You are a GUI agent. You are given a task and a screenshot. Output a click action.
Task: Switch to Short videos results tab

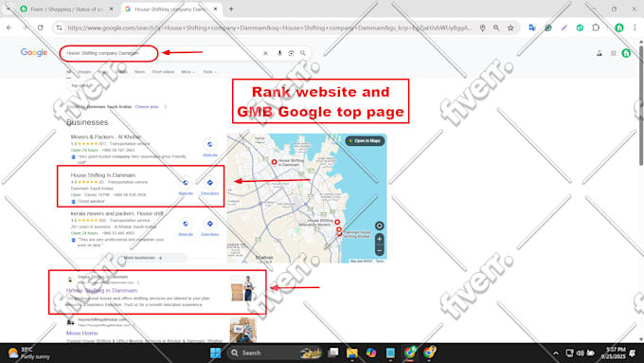[x=163, y=72]
